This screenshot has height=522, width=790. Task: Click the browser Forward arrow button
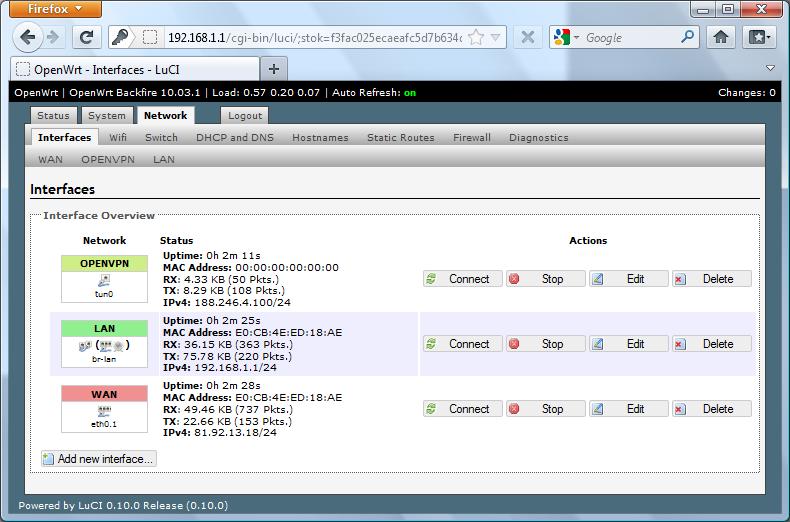(x=53, y=37)
